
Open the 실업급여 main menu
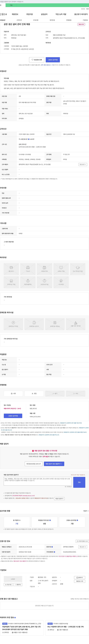coord(44,14)
